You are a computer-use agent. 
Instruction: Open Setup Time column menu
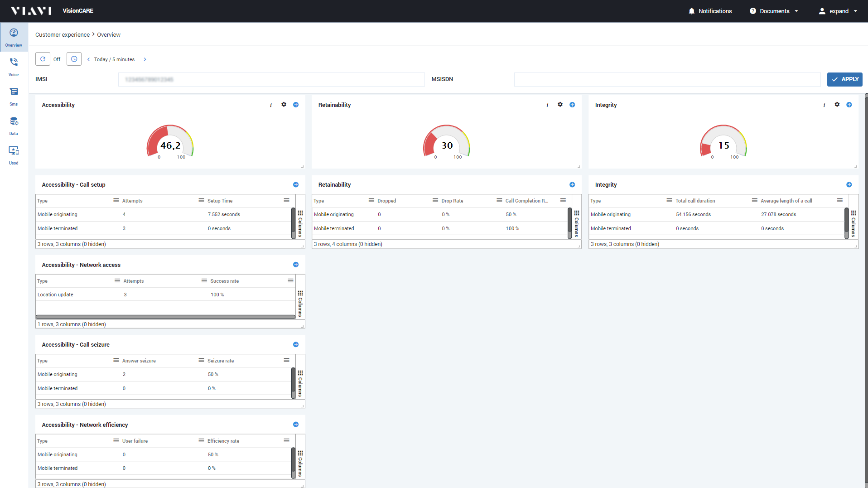pos(286,201)
